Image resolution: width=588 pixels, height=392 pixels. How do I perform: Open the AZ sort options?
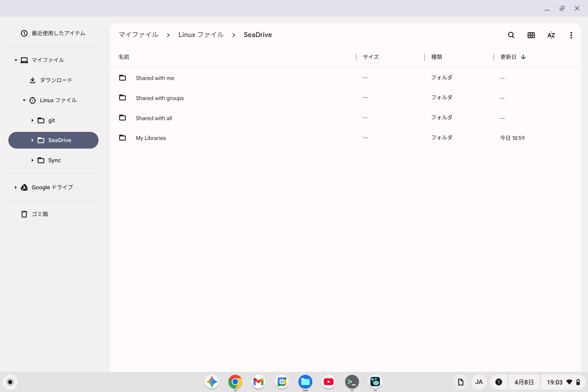click(551, 35)
